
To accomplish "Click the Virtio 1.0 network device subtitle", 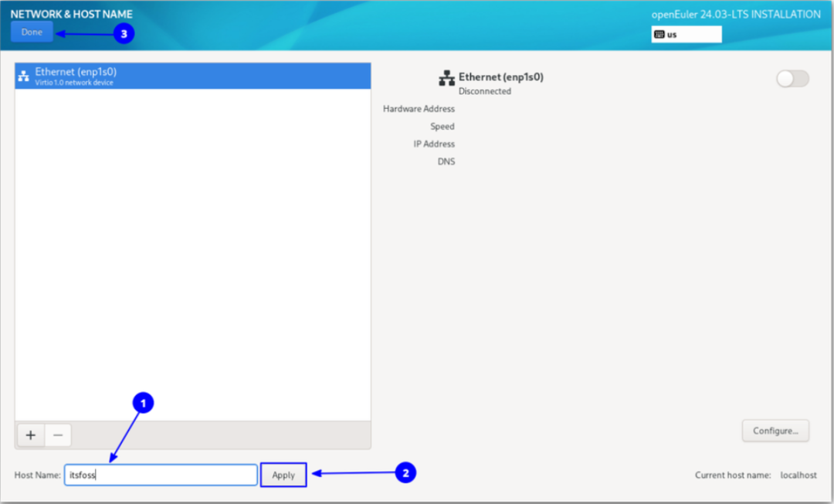I will point(74,83).
